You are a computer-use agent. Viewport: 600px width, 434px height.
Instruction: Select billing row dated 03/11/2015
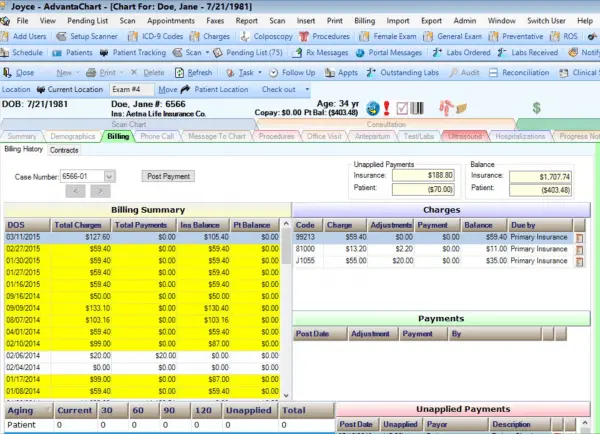pos(142,237)
